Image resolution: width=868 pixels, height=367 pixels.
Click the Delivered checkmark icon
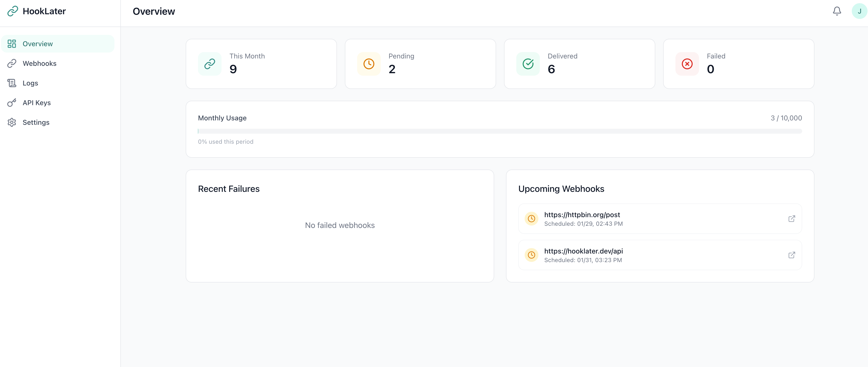pyautogui.click(x=528, y=64)
